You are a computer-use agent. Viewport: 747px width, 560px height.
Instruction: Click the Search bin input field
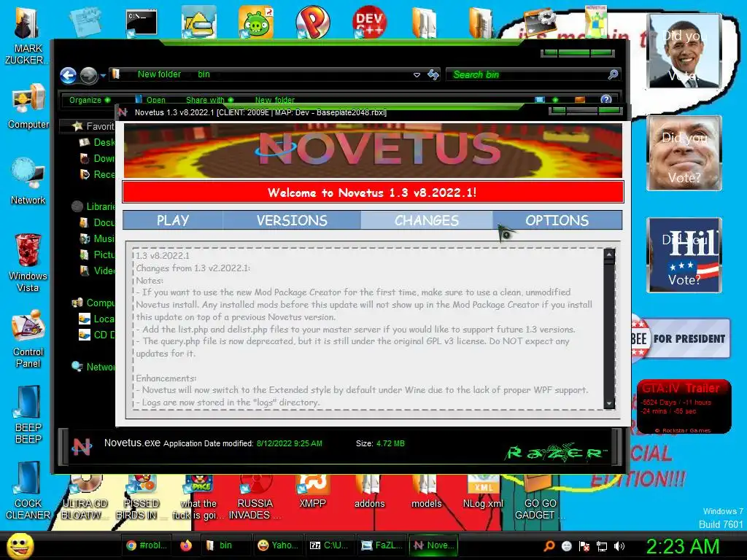tap(528, 75)
